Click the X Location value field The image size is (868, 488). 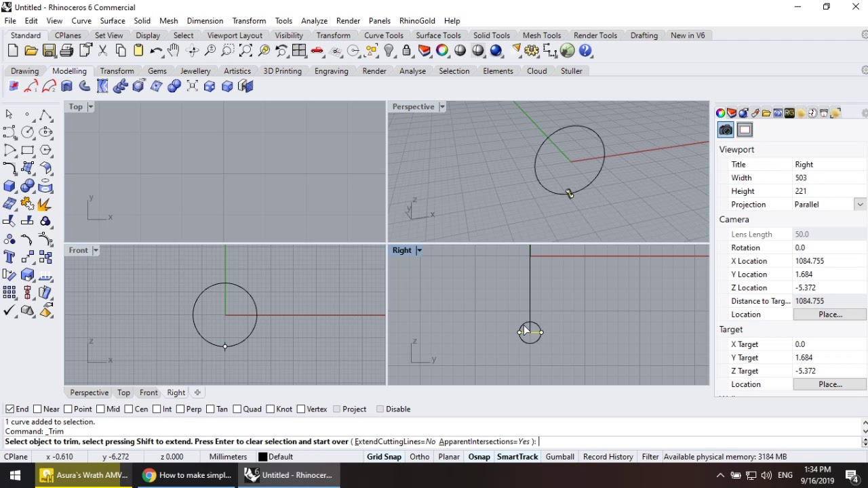pyautogui.click(x=829, y=261)
